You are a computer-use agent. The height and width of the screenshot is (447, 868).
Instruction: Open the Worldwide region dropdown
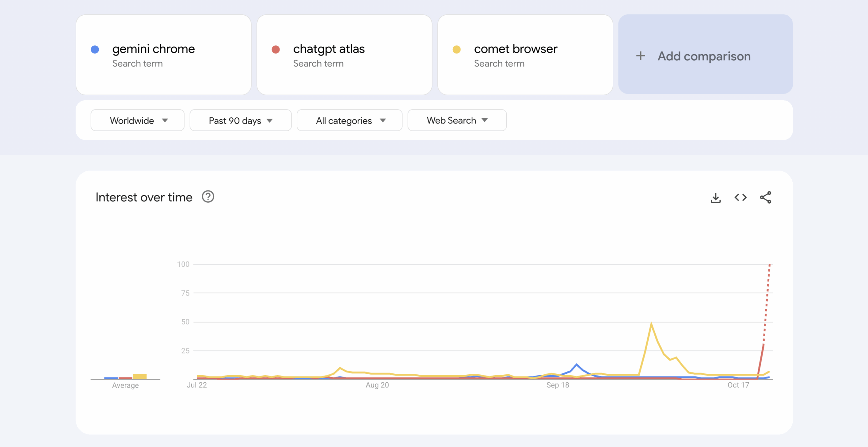(137, 120)
